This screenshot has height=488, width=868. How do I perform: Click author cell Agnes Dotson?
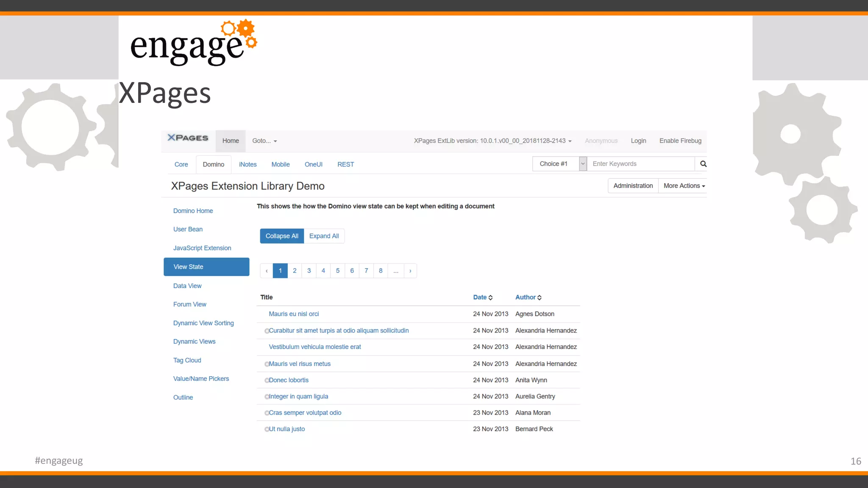(x=535, y=314)
